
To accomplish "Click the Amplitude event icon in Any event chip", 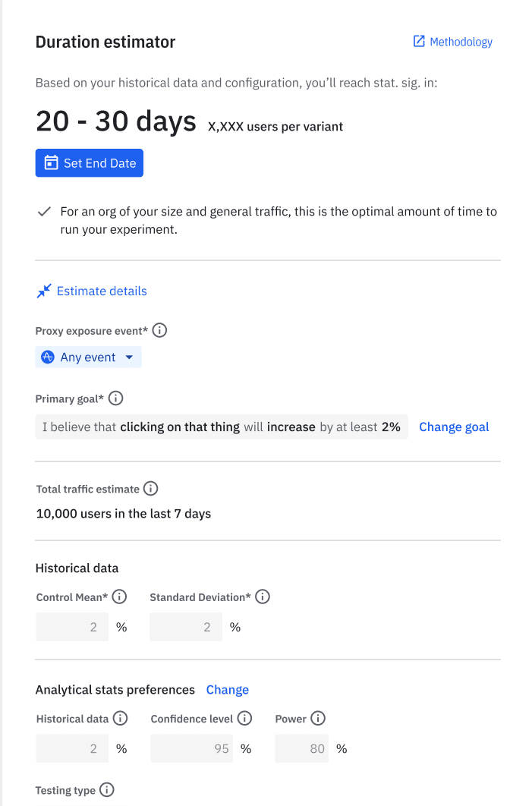I will click(48, 357).
